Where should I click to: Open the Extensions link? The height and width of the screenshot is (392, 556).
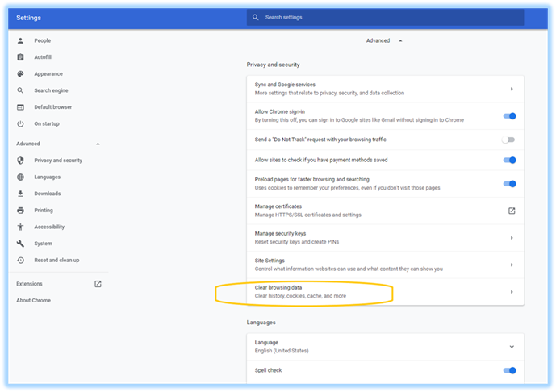[29, 284]
